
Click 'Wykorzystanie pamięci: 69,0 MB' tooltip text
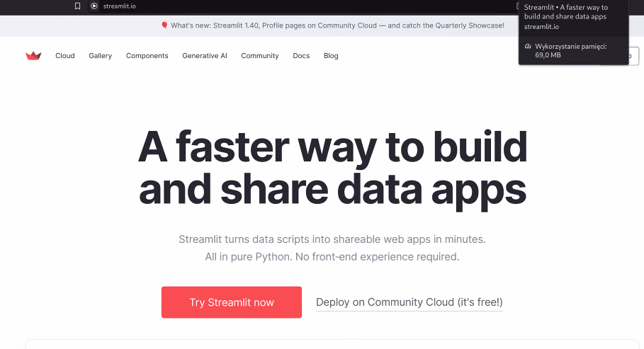(x=571, y=50)
